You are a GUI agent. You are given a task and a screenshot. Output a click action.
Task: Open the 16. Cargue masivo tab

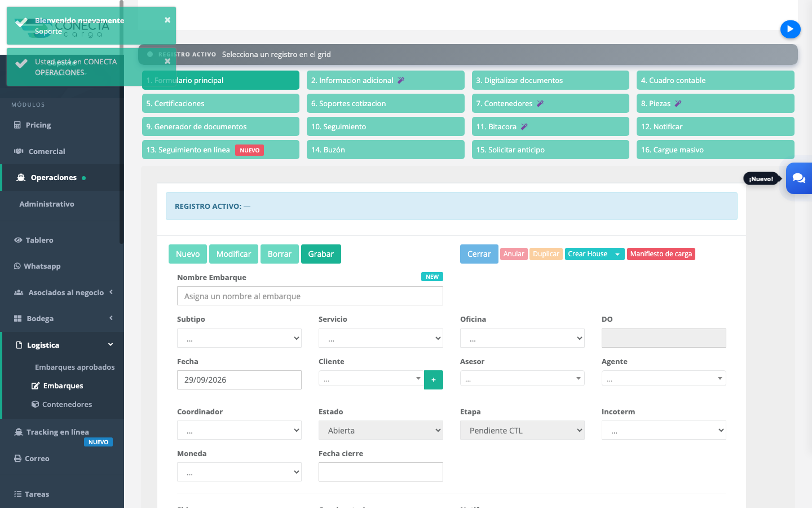coord(716,150)
